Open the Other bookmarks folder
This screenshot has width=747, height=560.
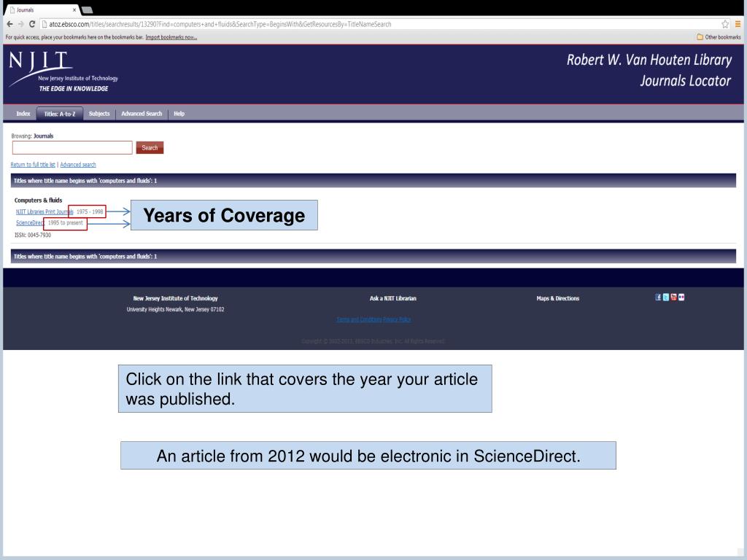coord(719,36)
